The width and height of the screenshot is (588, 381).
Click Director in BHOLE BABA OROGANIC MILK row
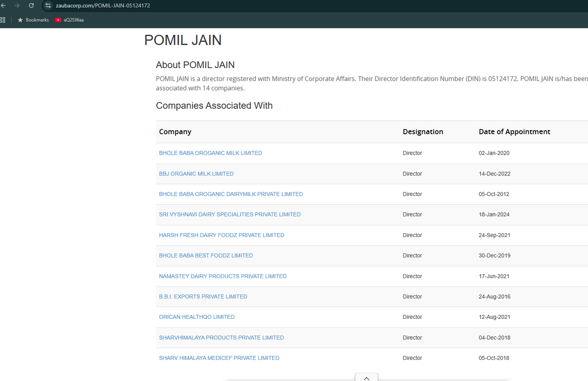412,153
